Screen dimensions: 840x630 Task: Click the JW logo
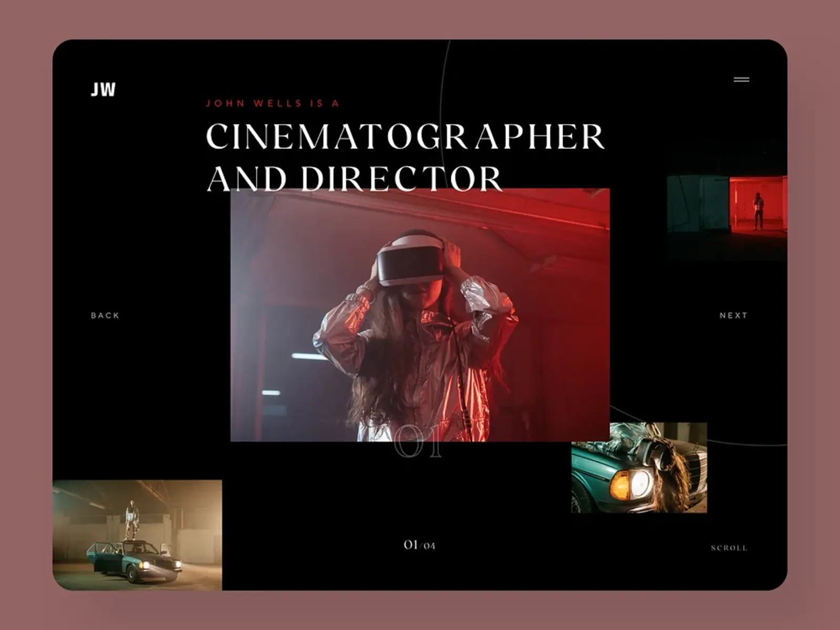click(x=103, y=89)
